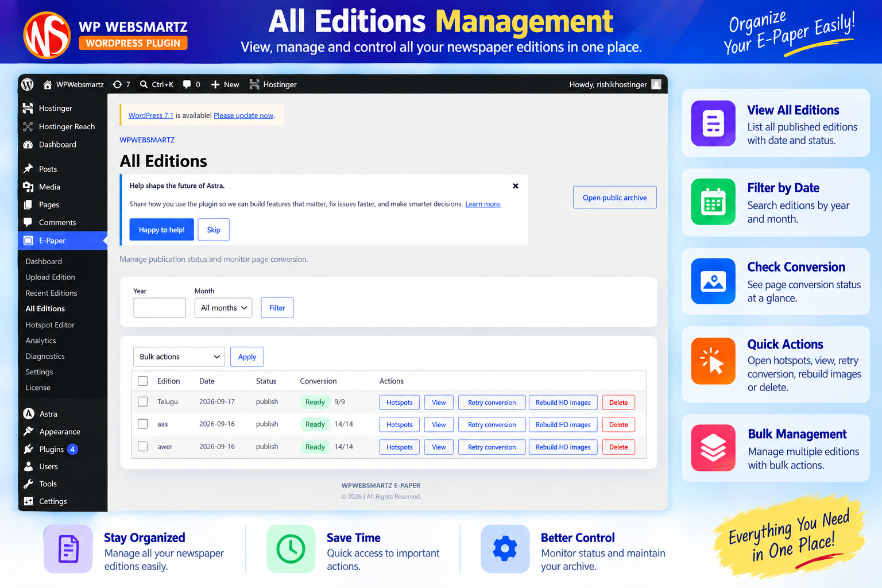View the awer edition

439,447
